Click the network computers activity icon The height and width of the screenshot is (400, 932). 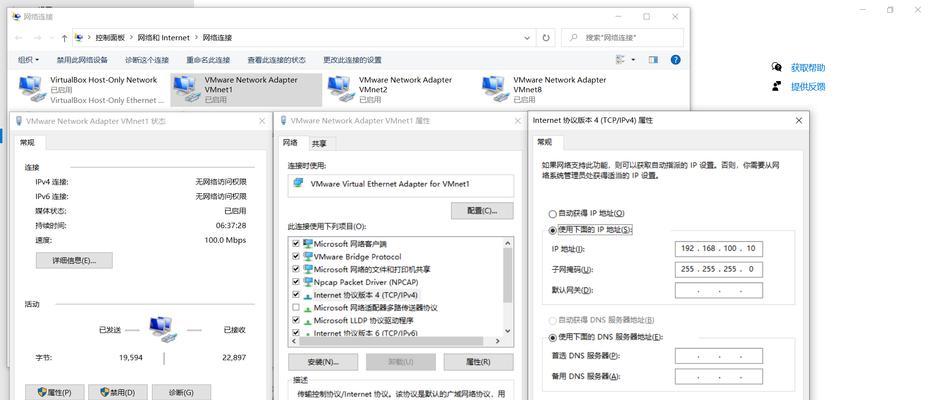[163, 329]
